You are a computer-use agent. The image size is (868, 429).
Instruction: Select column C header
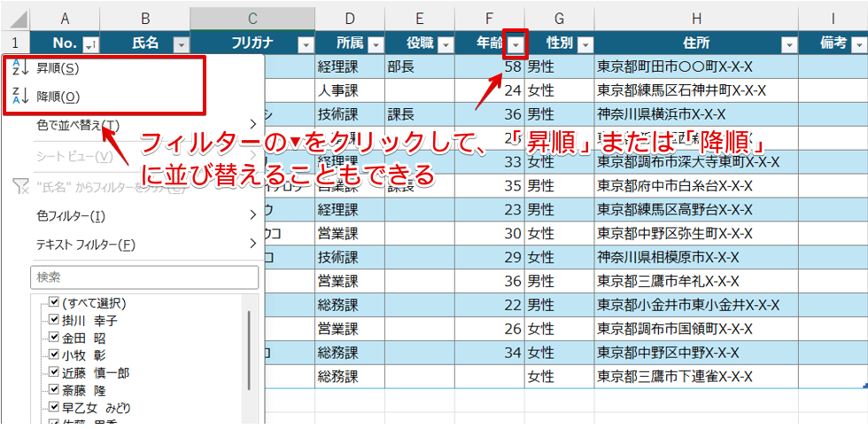[252, 19]
